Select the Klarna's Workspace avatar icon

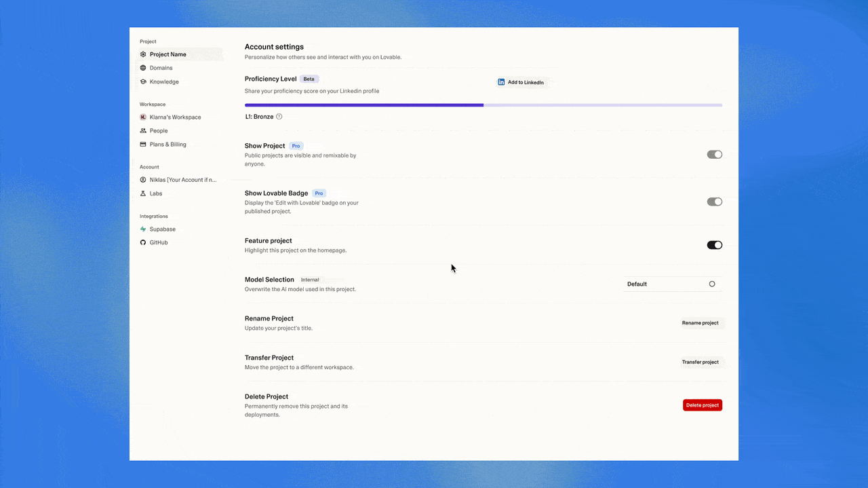pyautogui.click(x=144, y=117)
